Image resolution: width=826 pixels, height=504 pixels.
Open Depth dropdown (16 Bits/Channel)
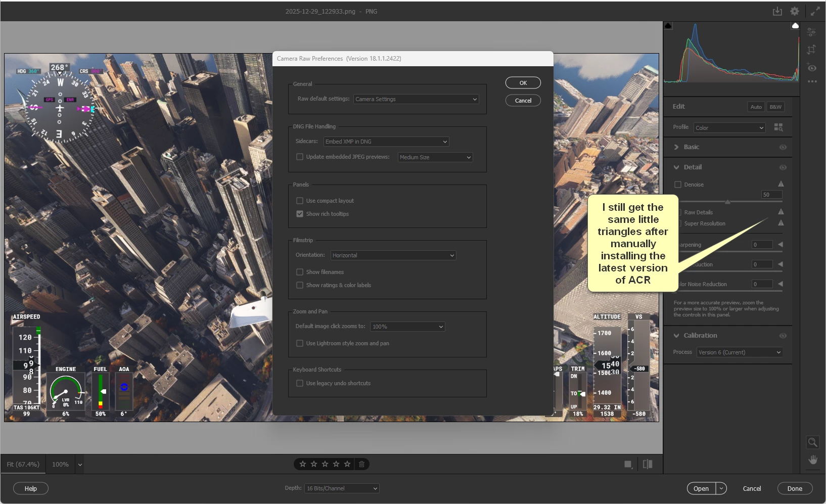tap(342, 488)
